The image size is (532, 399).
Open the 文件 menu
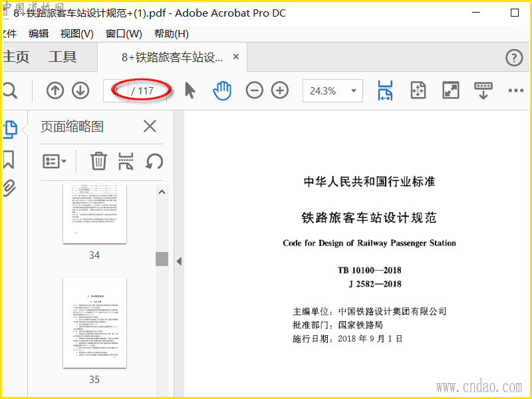pyautogui.click(x=10, y=34)
